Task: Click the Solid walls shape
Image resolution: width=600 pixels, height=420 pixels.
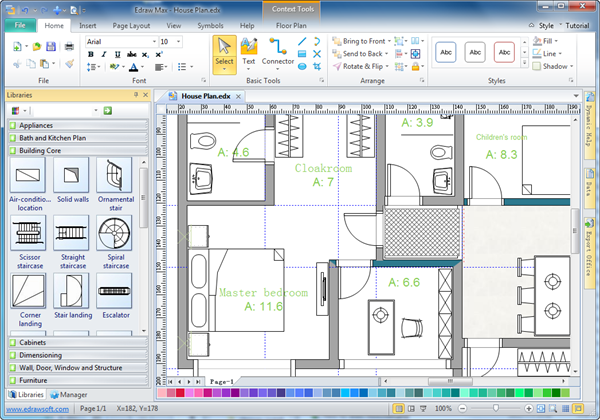Action: [x=72, y=177]
